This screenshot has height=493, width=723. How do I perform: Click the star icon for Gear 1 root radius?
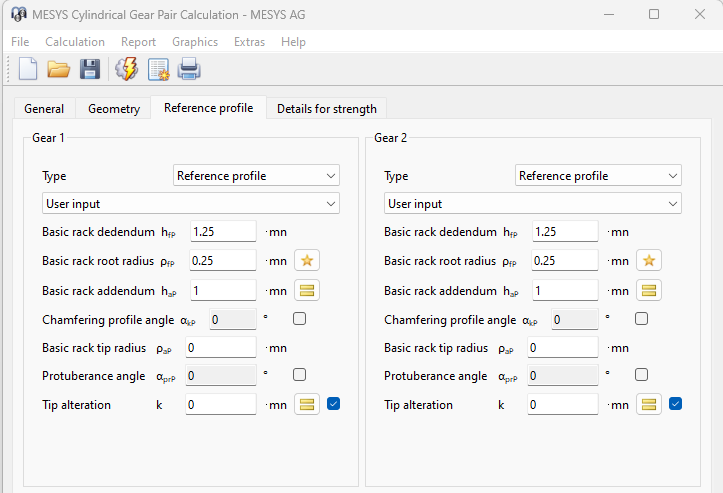[x=306, y=261]
